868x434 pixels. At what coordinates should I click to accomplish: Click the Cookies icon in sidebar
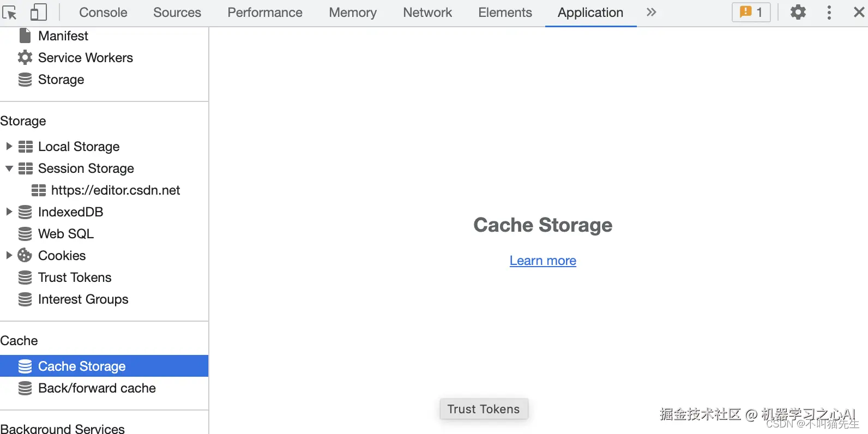pyautogui.click(x=25, y=256)
